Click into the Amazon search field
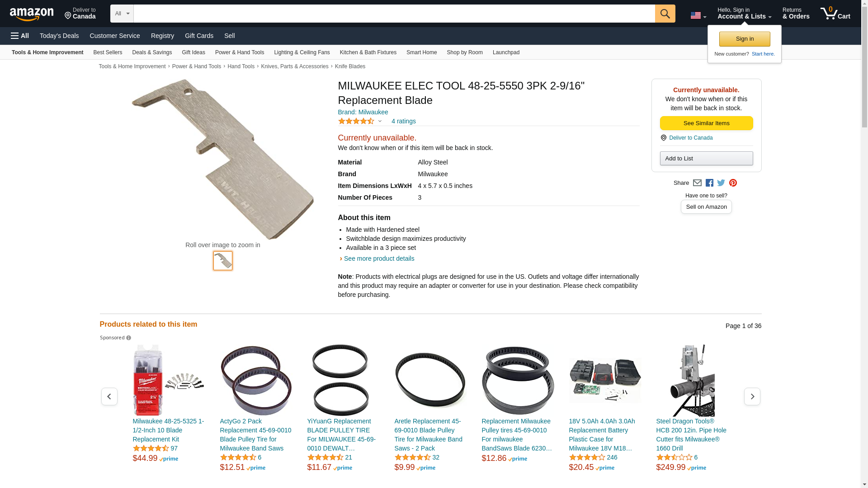868x488 pixels. coord(394,14)
